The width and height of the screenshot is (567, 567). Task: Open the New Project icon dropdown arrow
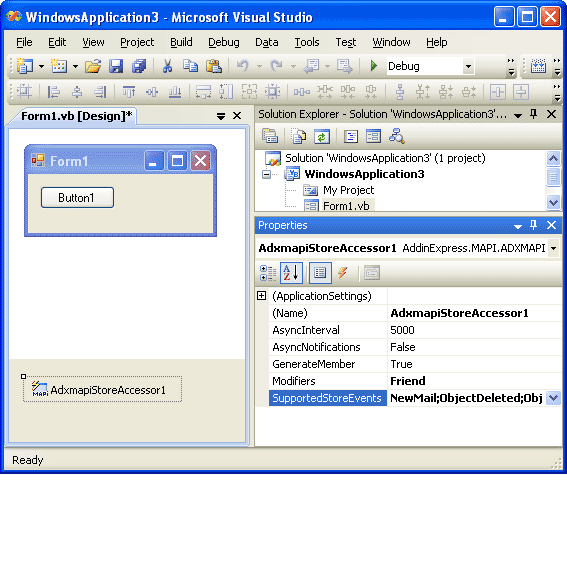point(41,67)
